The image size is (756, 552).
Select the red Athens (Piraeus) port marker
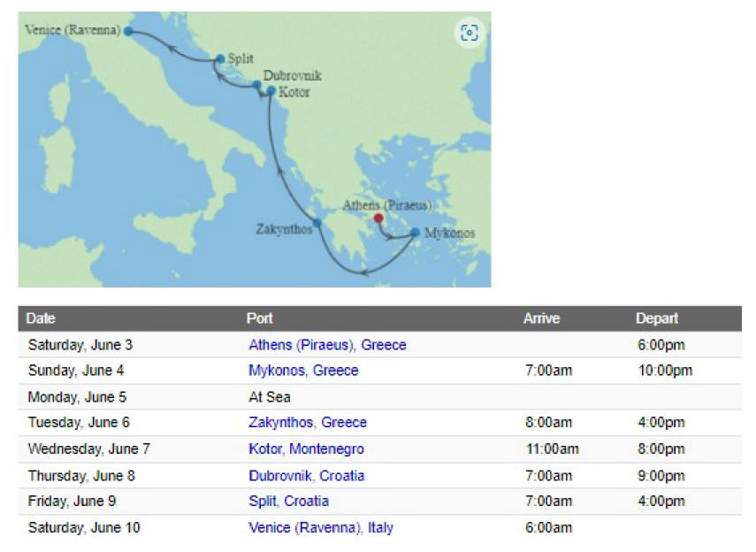point(378,218)
